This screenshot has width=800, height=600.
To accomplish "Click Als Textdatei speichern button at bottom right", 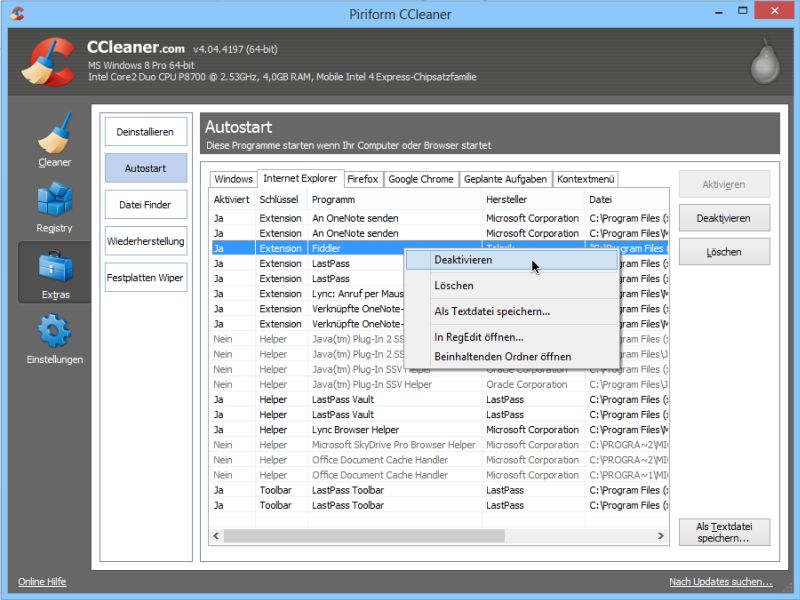I will tap(724, 532).
